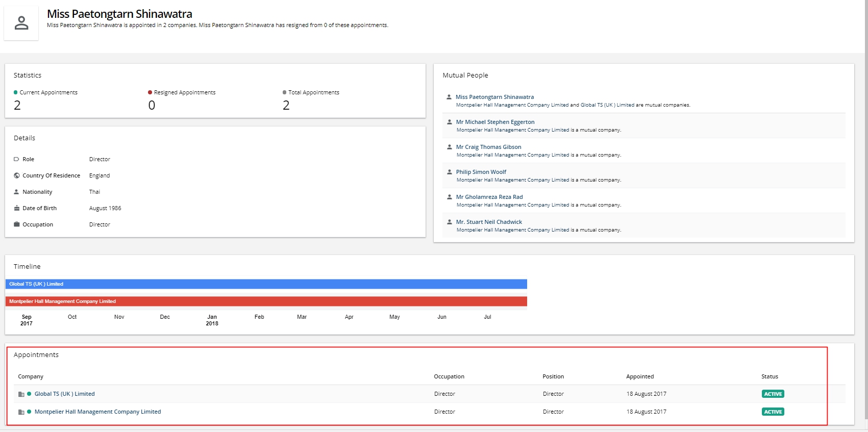Select Mr Gholamreza Reza Rad in Mutual People
Viewport: 868px width, 432px height.
tap(489, 197)
